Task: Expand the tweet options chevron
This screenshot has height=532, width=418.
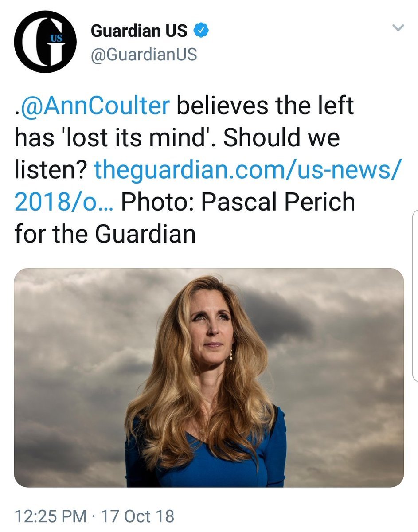Action: tap(398, 28)
